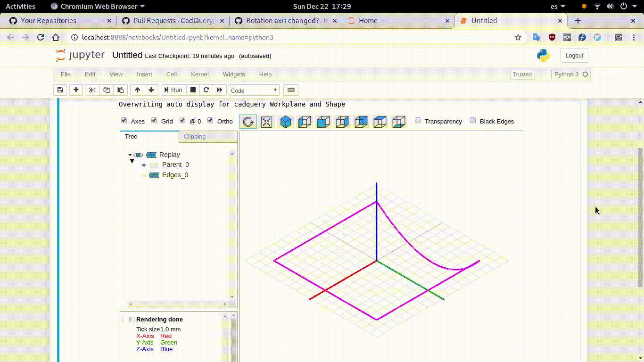The image size is (644, 362).
Task: Check Black Edges option
Action: (x=473, y=120)
